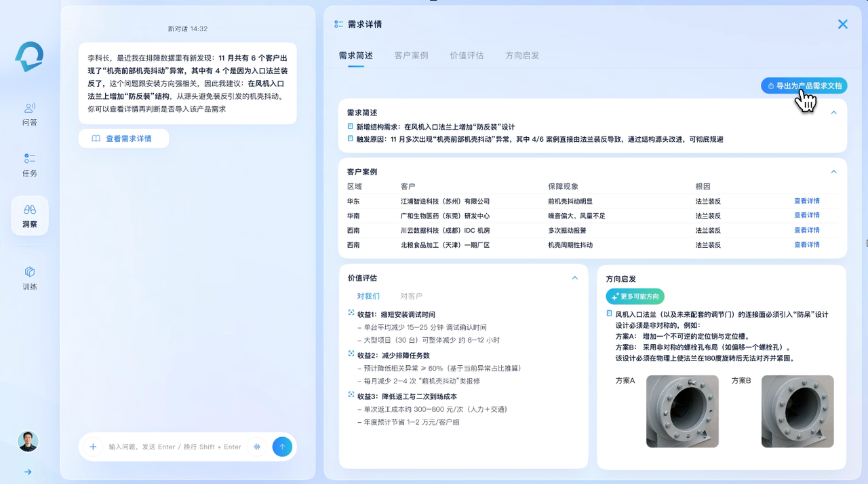Click the plus attachment icon in chat input
Image resolution: width=868 pixels, height=484 pixels.
93,447
